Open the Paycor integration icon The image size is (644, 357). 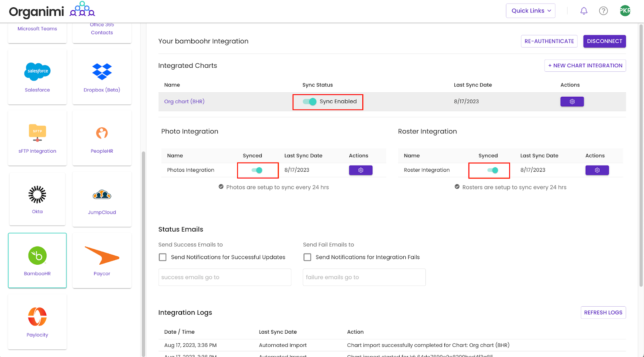pyautogui.click(x=102, y=255)
